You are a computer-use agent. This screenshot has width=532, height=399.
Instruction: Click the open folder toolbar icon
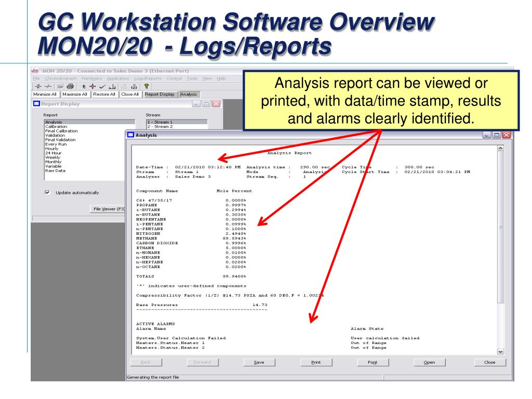coord(60,87)
